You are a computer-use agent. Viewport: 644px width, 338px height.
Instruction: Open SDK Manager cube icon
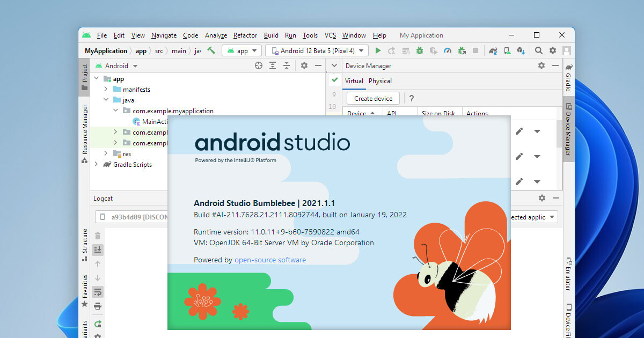521,51
